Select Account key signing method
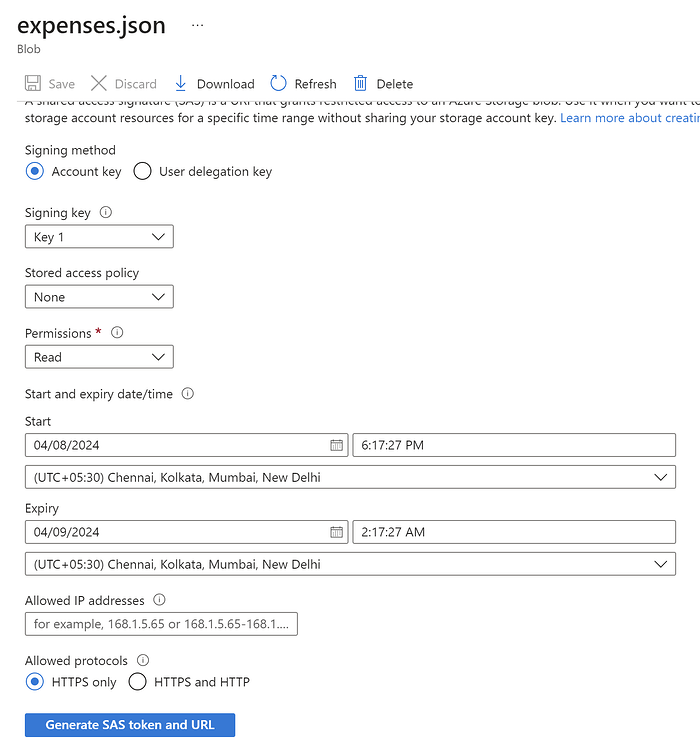This screenshot has height=750, width=700. click(x=35, y=171)
